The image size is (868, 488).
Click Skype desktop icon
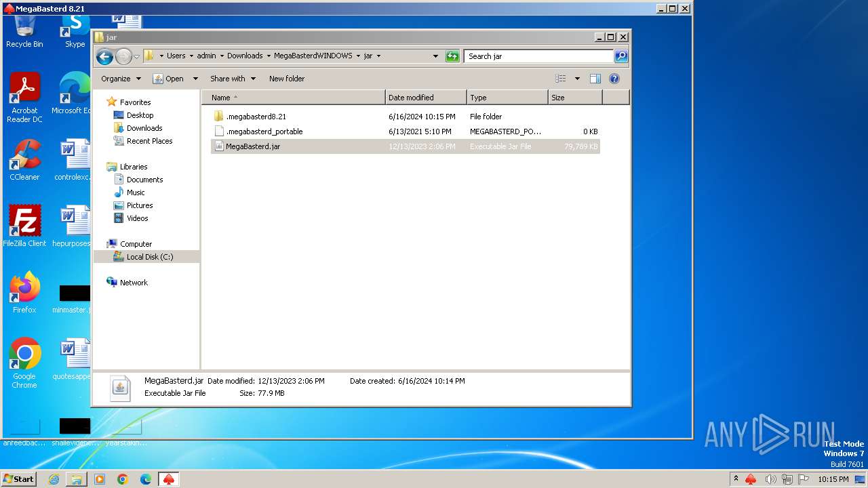click(75, 31)
